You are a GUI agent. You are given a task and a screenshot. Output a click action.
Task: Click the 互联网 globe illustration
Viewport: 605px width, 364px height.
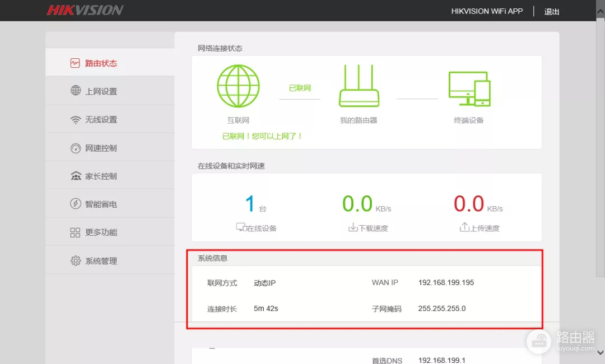(238, 85)
